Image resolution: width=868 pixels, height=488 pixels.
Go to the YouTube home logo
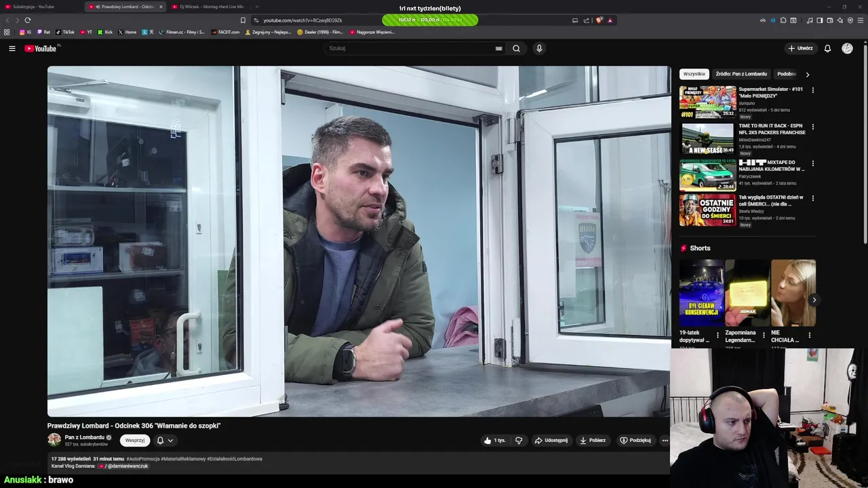coord(41,48)
